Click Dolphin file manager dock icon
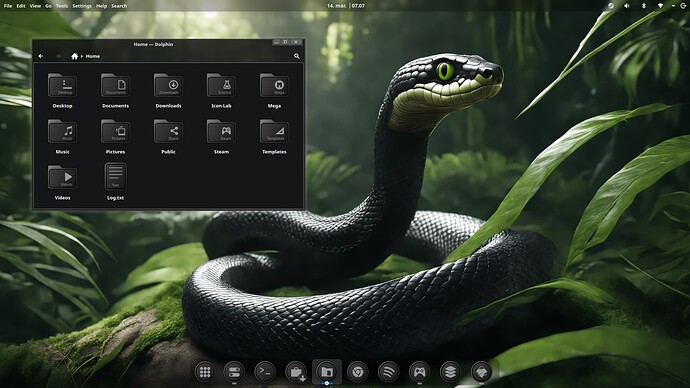Image resolution: width=690 pixels, height=388 pixels. click(327, 372)
